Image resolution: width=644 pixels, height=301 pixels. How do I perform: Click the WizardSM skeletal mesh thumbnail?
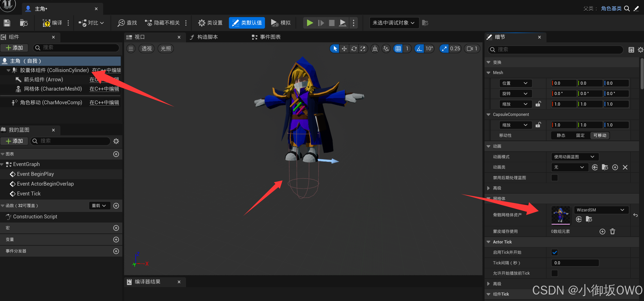(x=560, y=215)
